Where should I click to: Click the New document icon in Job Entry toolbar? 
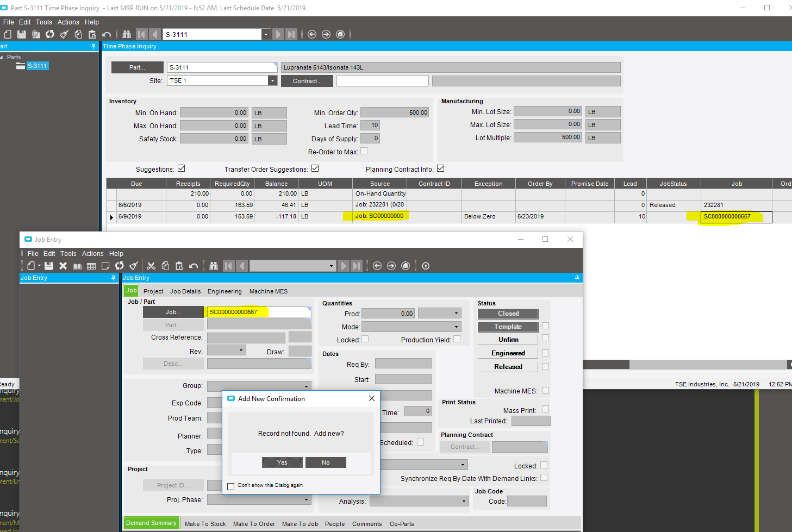32,266
